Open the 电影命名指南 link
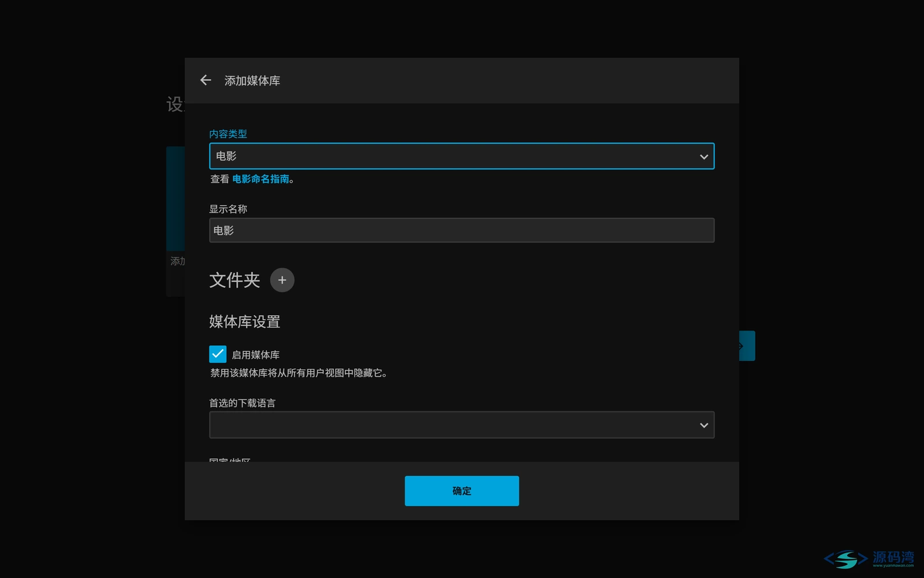Viewport: 924px width, 578px height. [x=260, y=179]
